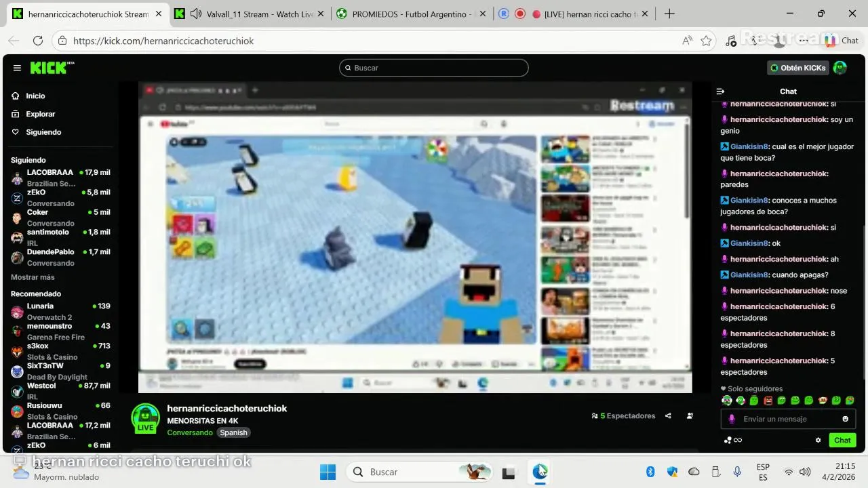Click the Windows taskbar Buscar search box
The height and width of the screenshot is (488, 868).
point(418,472)
